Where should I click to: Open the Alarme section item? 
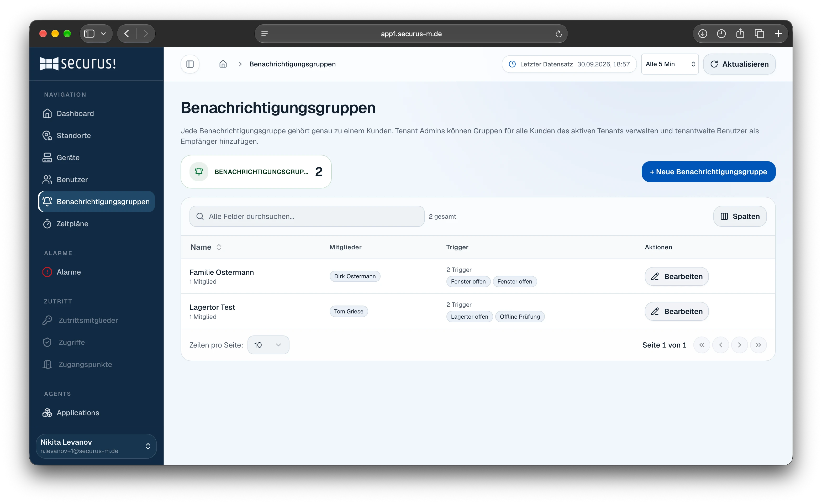96,272
